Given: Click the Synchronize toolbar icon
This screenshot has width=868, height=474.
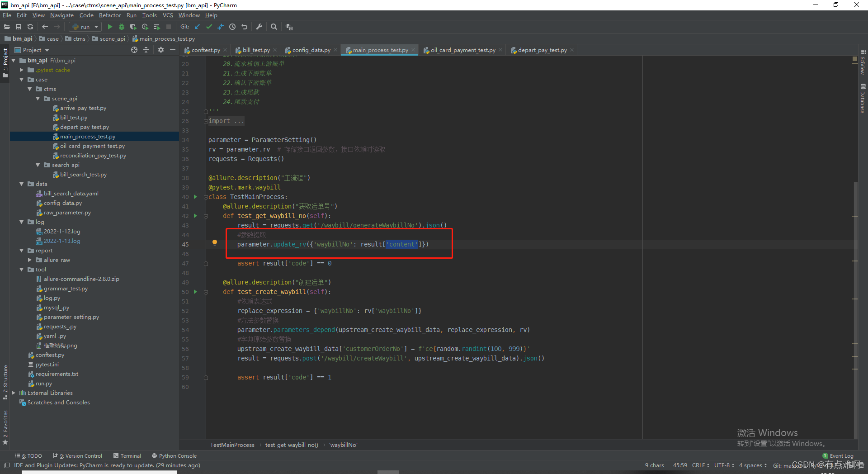Looking at the screenshot, I should coord(30,27).
